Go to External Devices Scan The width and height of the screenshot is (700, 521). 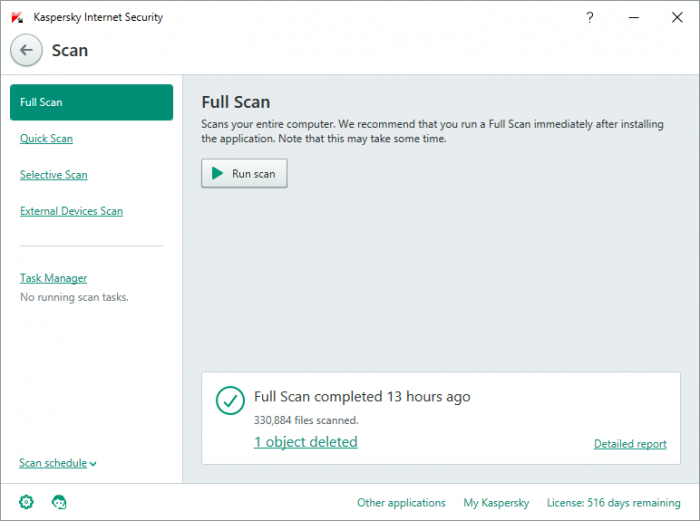(x=71, y=211)
